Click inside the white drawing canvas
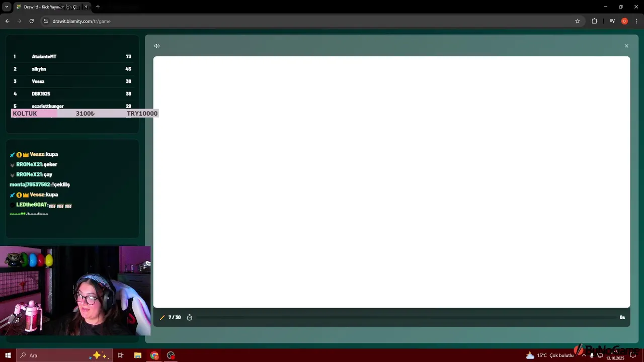The width and height of the screenshot is (644, 362). [x=391, y=182]
